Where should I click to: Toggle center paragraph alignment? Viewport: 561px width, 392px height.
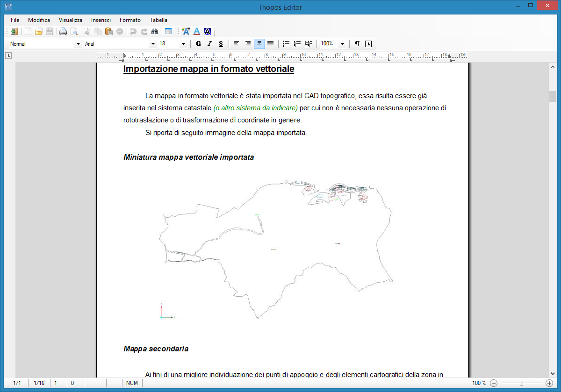[x=259, y=44]
